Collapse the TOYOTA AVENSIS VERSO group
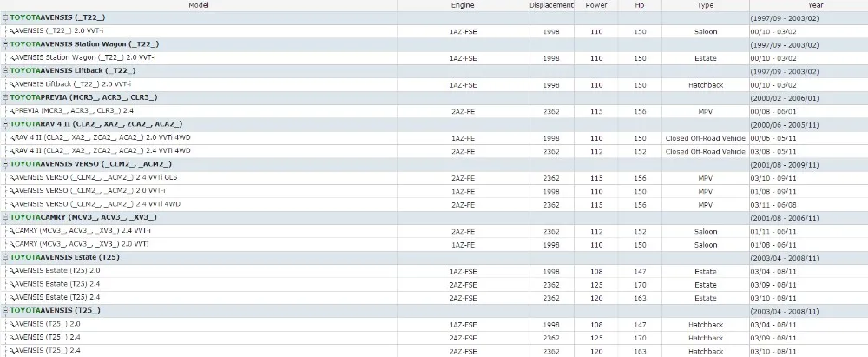 [x=5, y=164]
